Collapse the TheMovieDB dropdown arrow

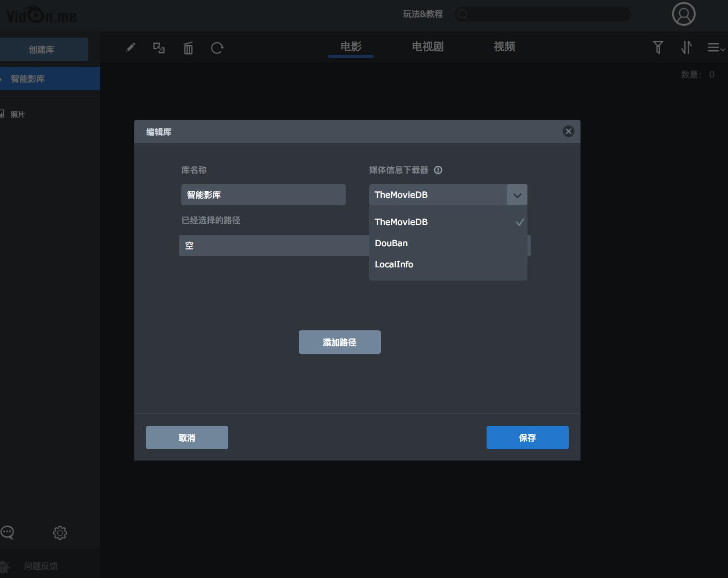pos(517,195)
